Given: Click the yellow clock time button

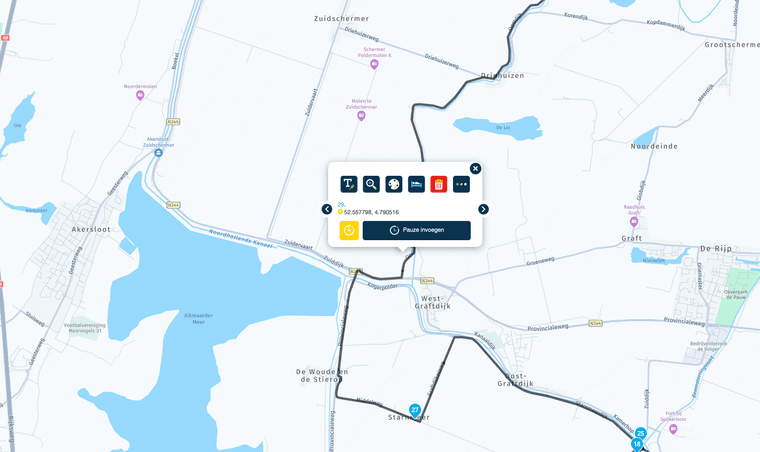Looking at the screenshot, I should 349,230.
